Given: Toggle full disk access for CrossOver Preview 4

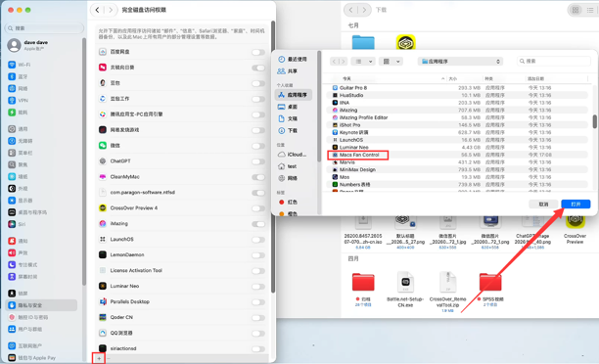Looking at the screenshot, I should pyautogui.click(x=258, y=208).
